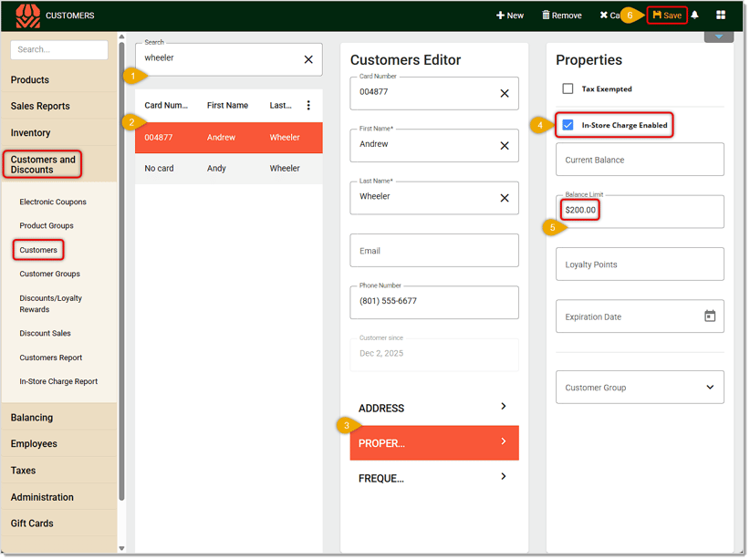750x560 pixels.
Task: Toggle the Tax Exempted checkbox
Action: (568, 89)
